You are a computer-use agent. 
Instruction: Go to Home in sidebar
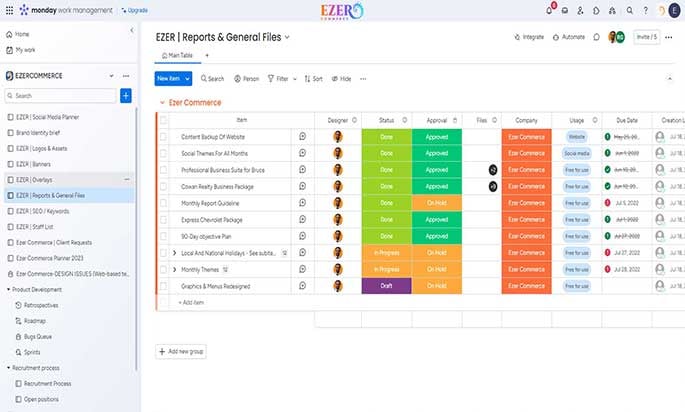tap(18, 34)
